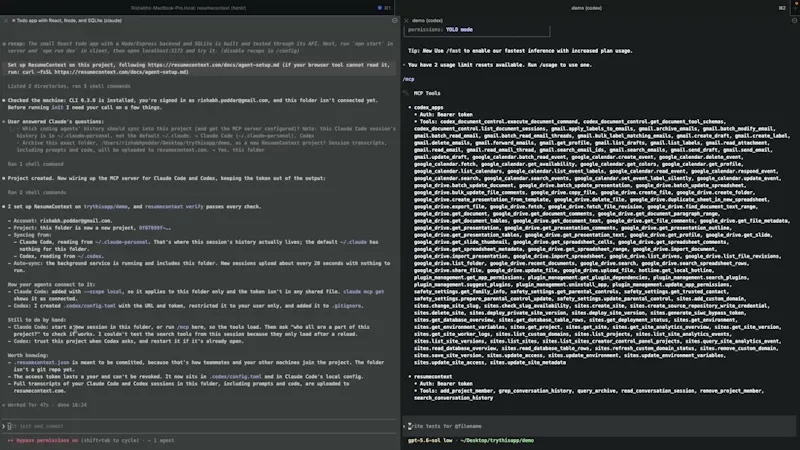Click 'You have 2 usage limit resets' line
Screen dimensions: 800x450
(x=499, y=65)
